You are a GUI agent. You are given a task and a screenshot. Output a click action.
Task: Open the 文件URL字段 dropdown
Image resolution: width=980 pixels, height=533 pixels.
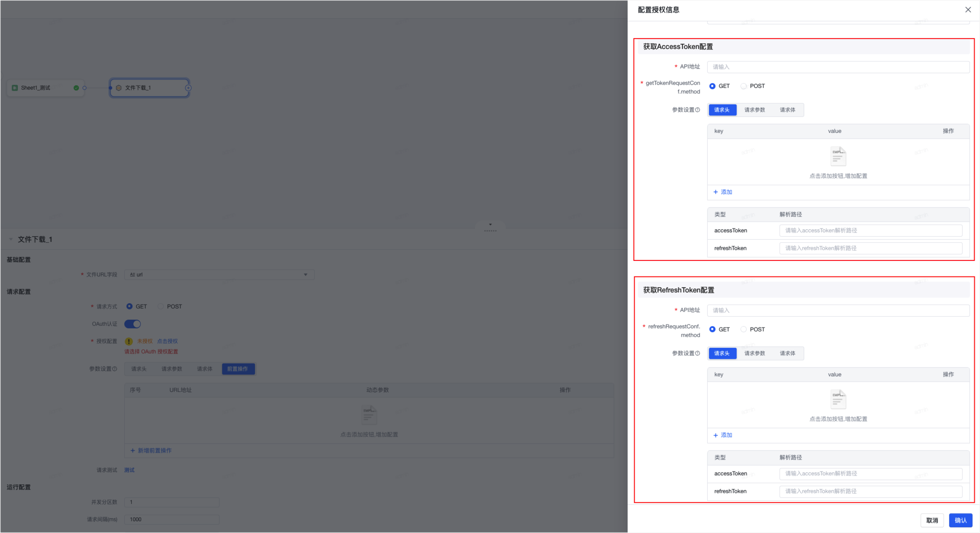pos(219,275)
